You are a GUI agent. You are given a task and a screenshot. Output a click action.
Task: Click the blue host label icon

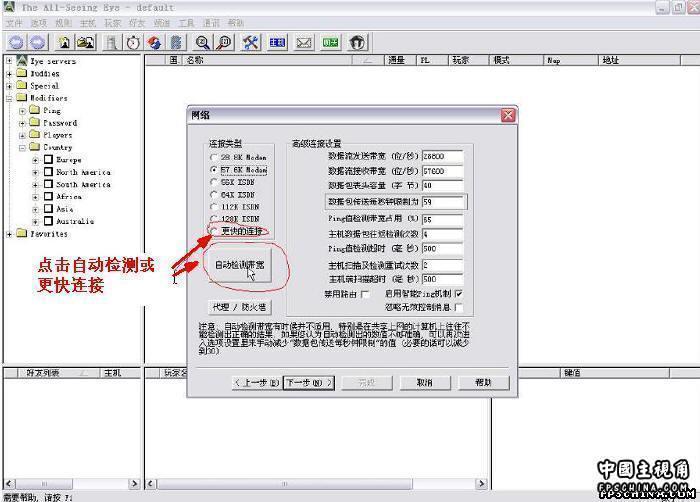pyautogui.click(x=277, y=42)
